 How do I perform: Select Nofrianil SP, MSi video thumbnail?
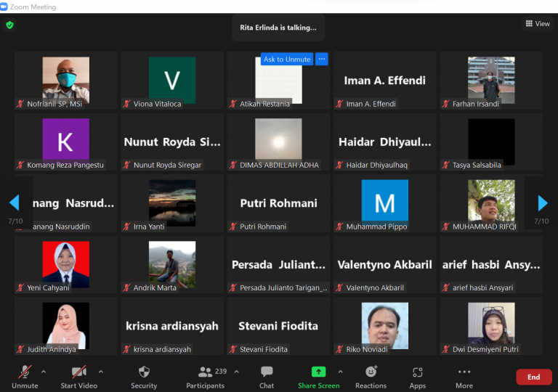tap(66, 80)
